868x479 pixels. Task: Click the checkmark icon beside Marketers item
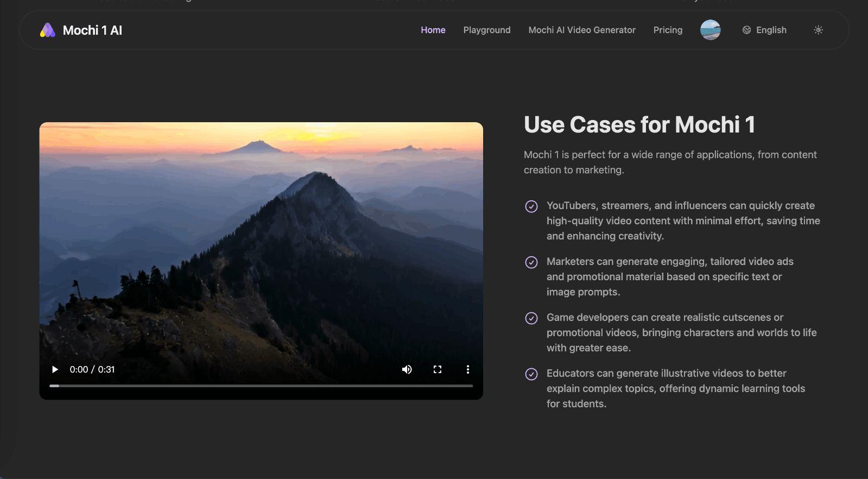[x=531, y=262]
